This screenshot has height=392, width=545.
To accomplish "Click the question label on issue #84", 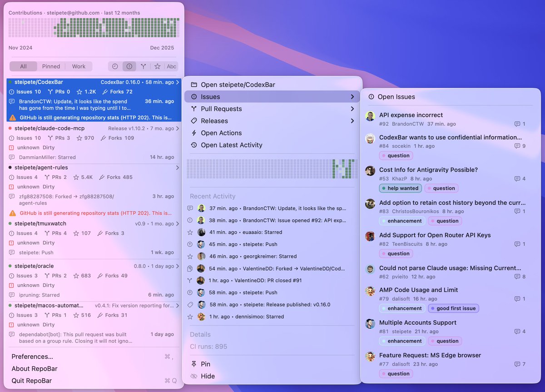I will [x=396, y=155].
